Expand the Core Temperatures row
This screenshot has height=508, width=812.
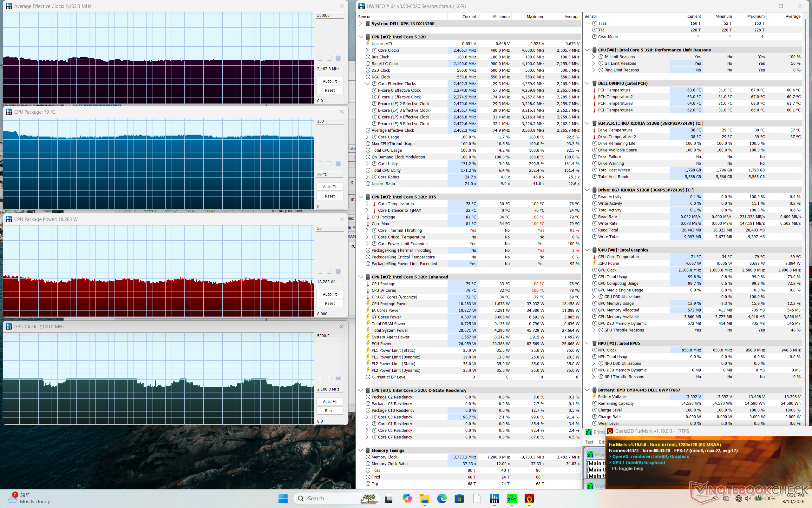coord(367,204)
